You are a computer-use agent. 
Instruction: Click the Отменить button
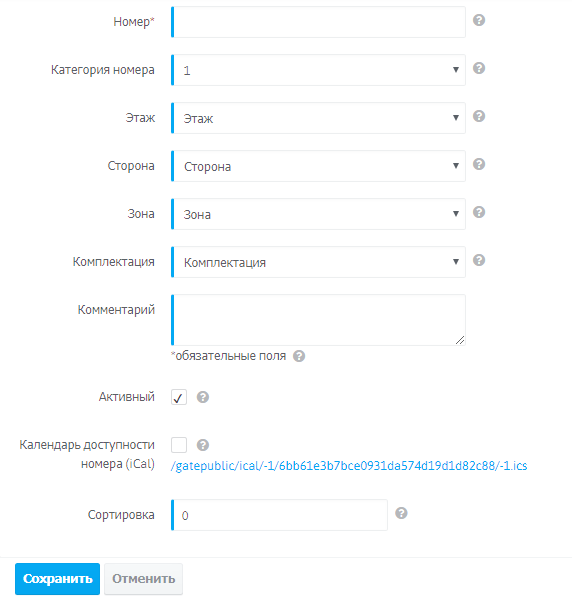(x=143, y=579)
